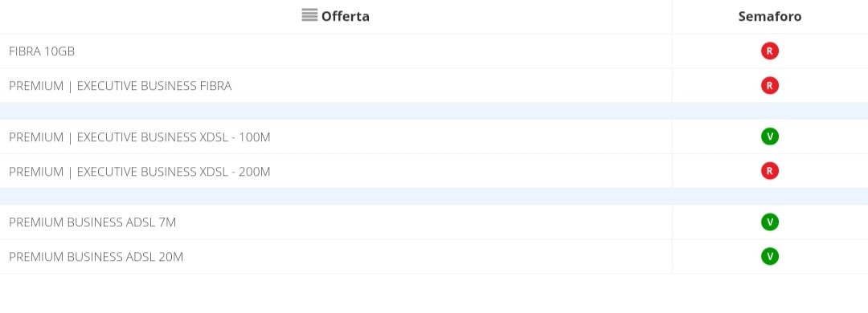This screenshot has height=313, width=868.
Task: Click red R icon for Executive Business Fibra
Action: pos(769,85)
